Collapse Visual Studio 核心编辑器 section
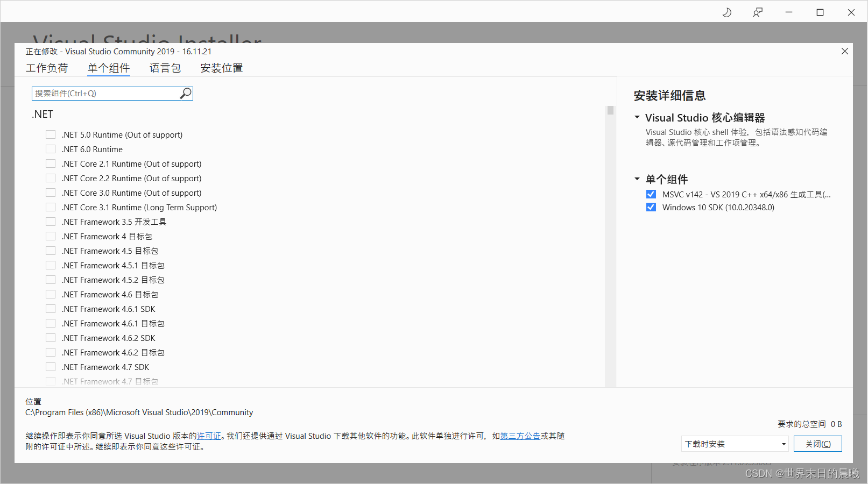Image resolution: width=868 pixels, height=484 pixels. [637, 117]
